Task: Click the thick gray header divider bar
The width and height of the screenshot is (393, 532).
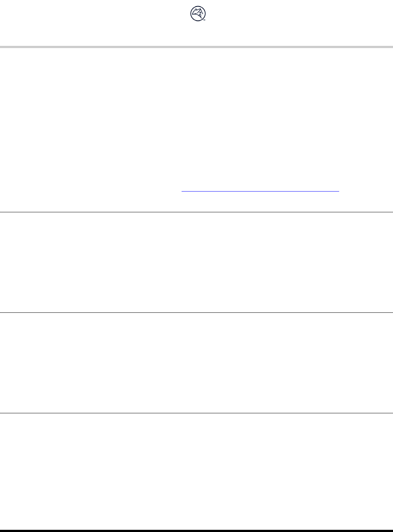Action: pyautogui.click(x=196, y=47)
